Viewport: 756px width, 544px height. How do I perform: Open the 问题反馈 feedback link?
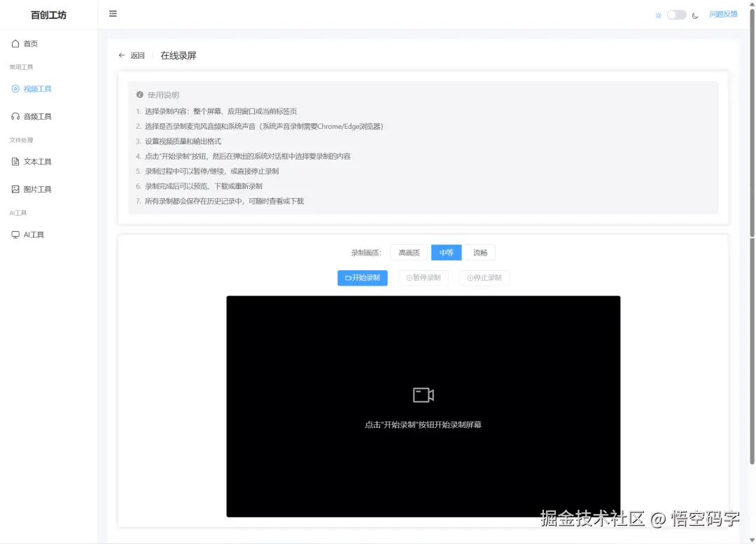(x=723, y=14)
